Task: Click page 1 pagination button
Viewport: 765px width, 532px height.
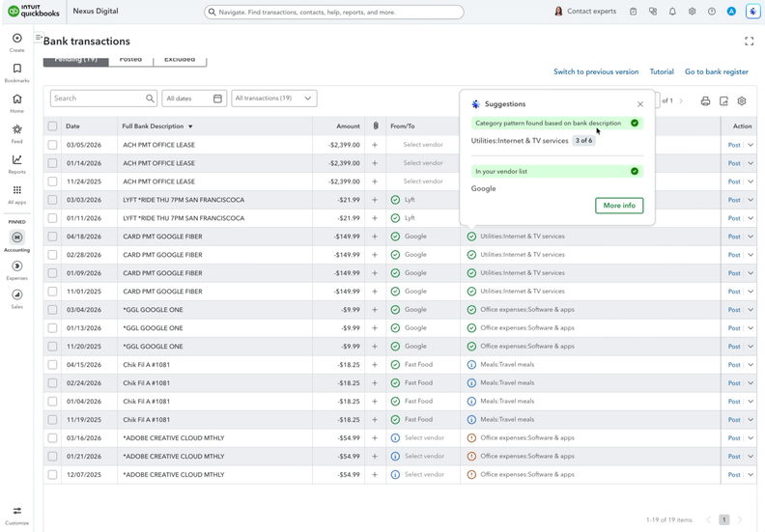Action: 724,519
